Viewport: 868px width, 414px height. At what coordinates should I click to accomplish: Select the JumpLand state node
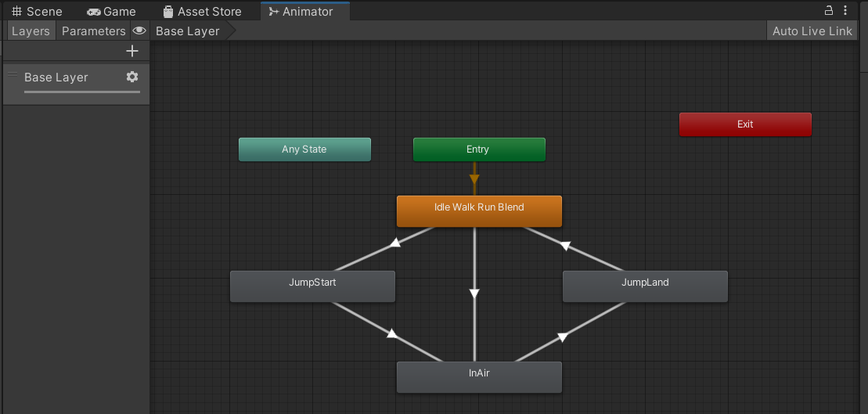tap(645, 286)
